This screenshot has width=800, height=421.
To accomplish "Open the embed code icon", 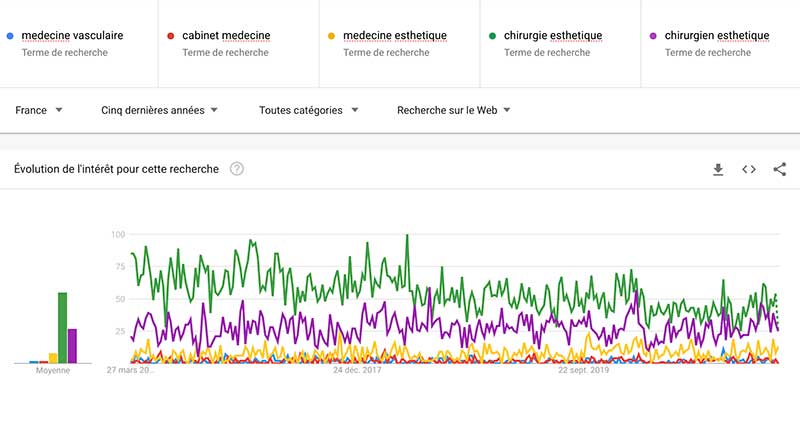I will 748,170.
